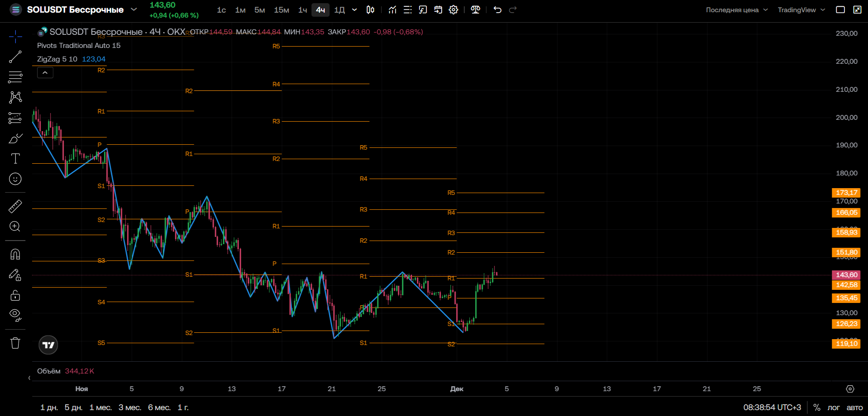
Task: Open SOLUSDT Бессрочные symbol dropdown
Action: 82,9
